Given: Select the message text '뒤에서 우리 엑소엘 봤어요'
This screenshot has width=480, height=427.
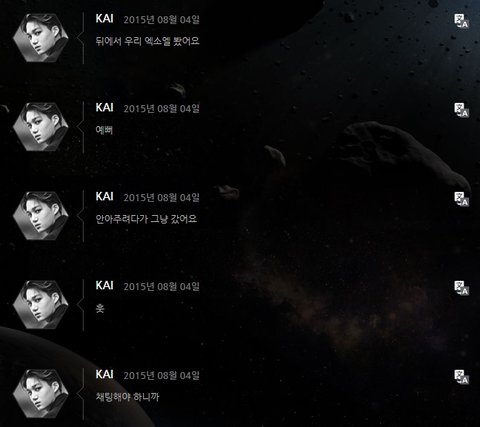Looking at the screenshot, I should pyautogui.click(x=147, y=41).
